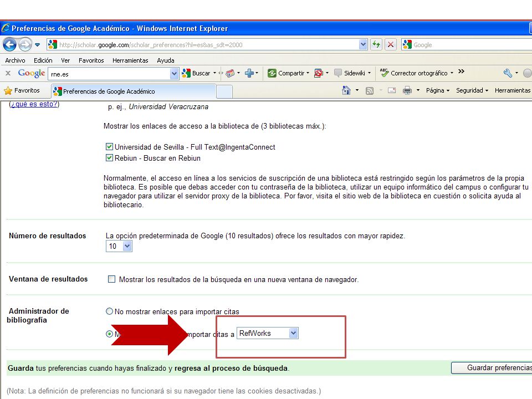The width and height of the screenshot is (532, 399).
Task: Open the ¿qué es esto? link
Action: click(x=34, y=104)
